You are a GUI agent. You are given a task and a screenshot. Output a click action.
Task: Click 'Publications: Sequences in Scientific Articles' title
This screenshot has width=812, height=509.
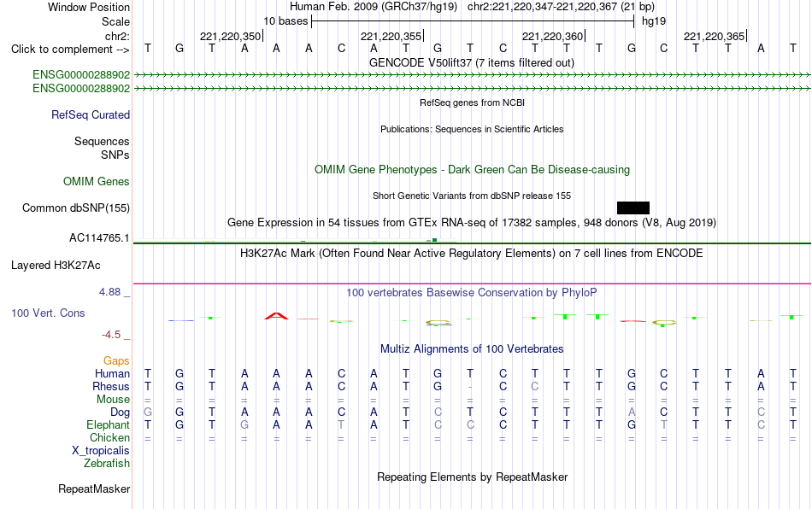pyautogui.click(x=472, y=129)
